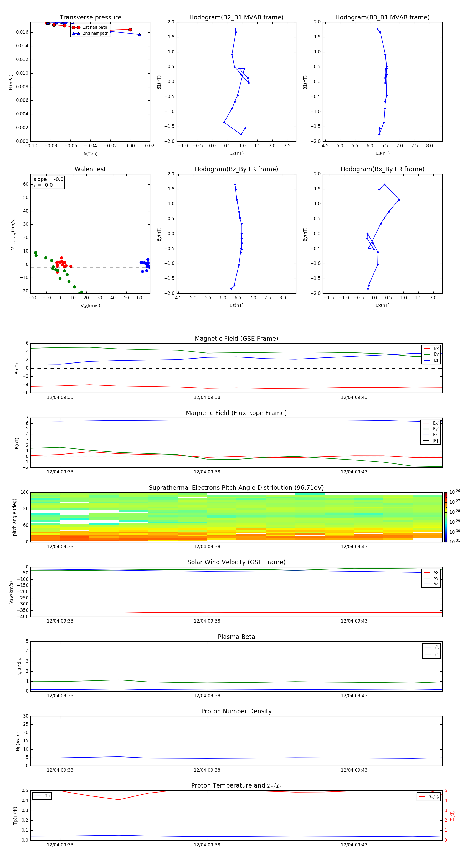Image resolution: width=473 pixels, height=868 pixels.
Task: Click the pitch angle colorbar
Action: 446,517
